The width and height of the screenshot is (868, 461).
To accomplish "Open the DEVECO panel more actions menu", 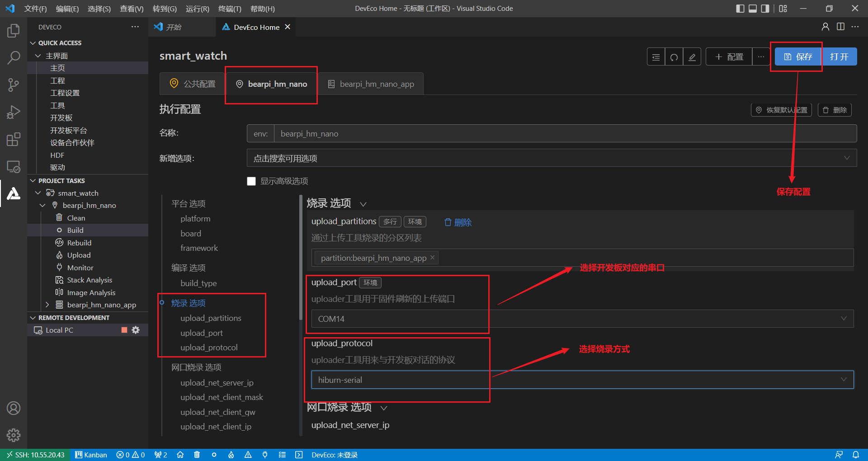I will (135, 27).
